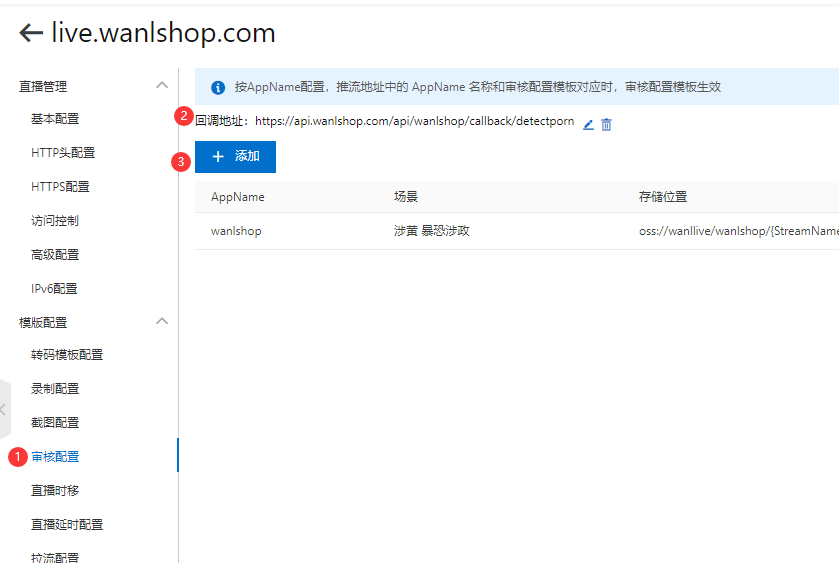Click the callback URL text
The height and width of the screenshot is (563, 839).
click(415, 121)
